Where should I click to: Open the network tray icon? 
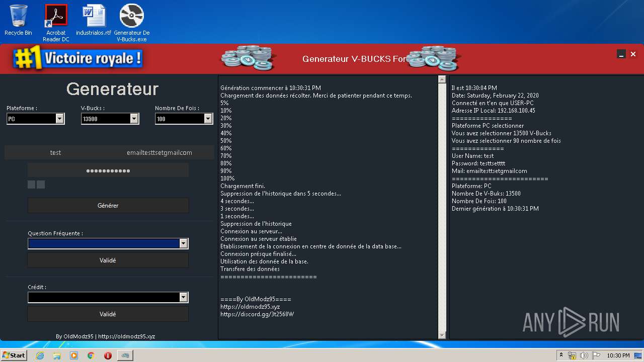click(x=572, y=355)
